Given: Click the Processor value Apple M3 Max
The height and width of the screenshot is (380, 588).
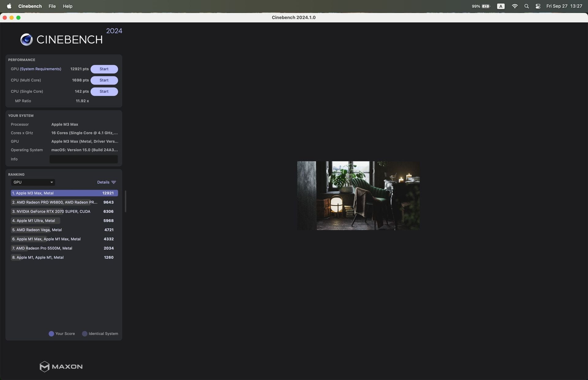Looking at the screenshot, I should coord(65,124).
